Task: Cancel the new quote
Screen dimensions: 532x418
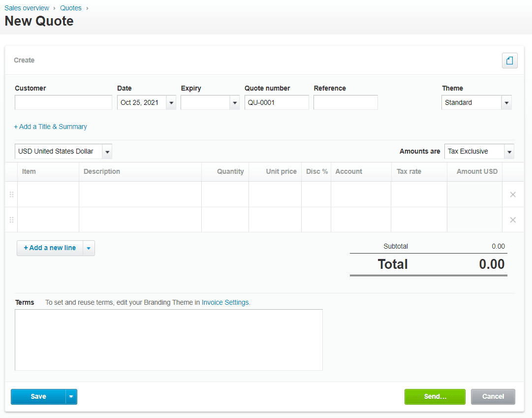Action: pos(493,397)
